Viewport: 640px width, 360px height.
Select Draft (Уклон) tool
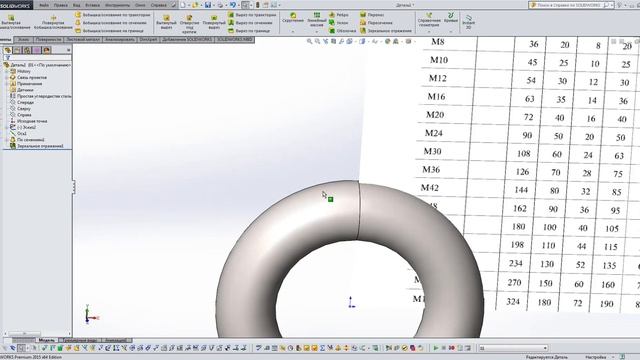338,22
